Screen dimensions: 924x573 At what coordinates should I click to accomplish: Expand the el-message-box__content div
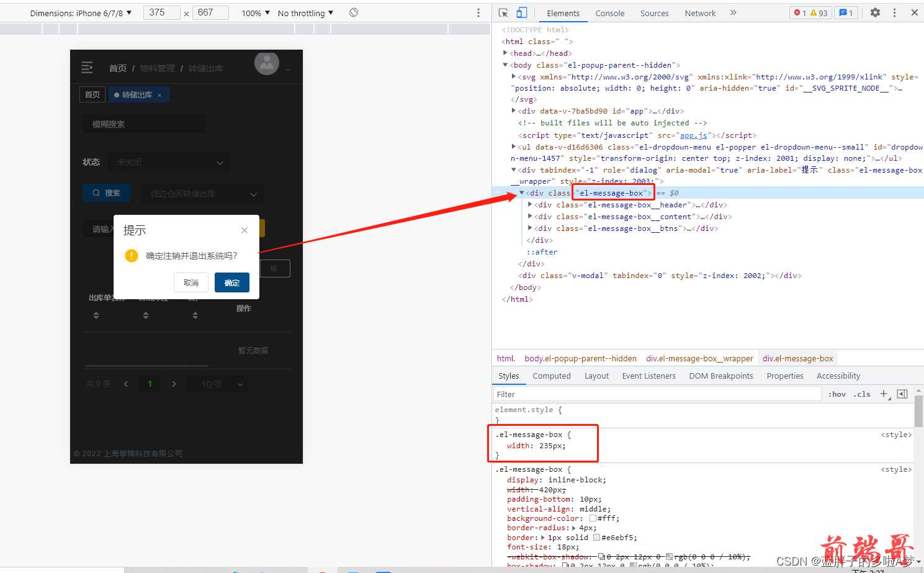[530, 217]
